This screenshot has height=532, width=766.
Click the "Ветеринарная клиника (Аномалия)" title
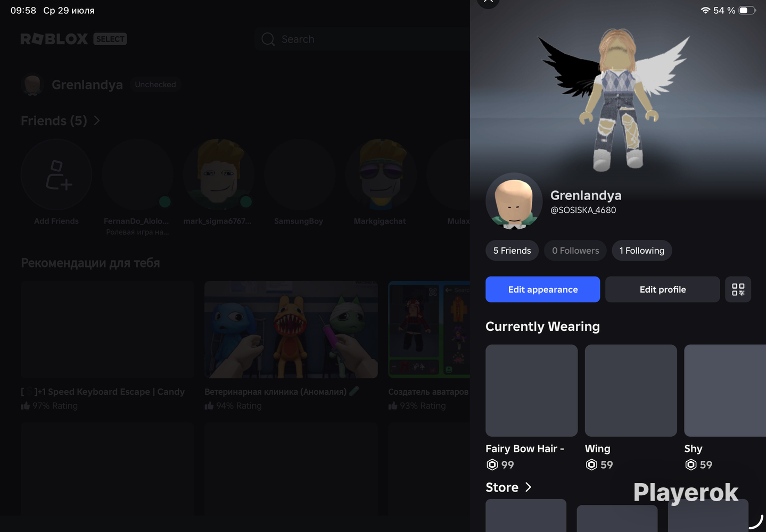point(276,392)
